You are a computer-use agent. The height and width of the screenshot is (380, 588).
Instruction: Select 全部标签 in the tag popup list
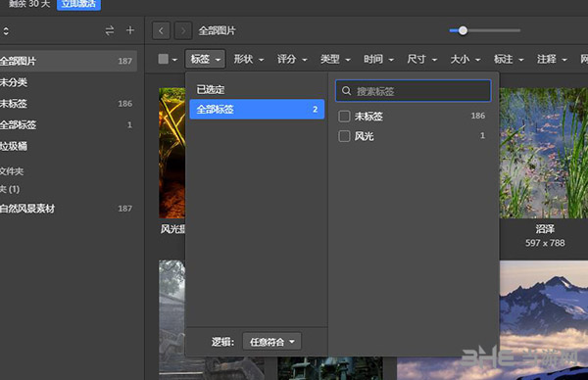click(x=257, y=109)
